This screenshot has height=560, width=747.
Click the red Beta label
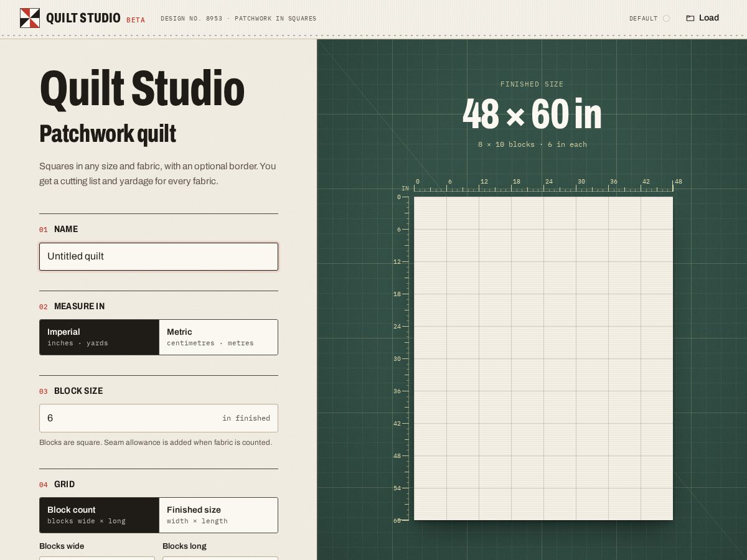(x=136, y=20)
